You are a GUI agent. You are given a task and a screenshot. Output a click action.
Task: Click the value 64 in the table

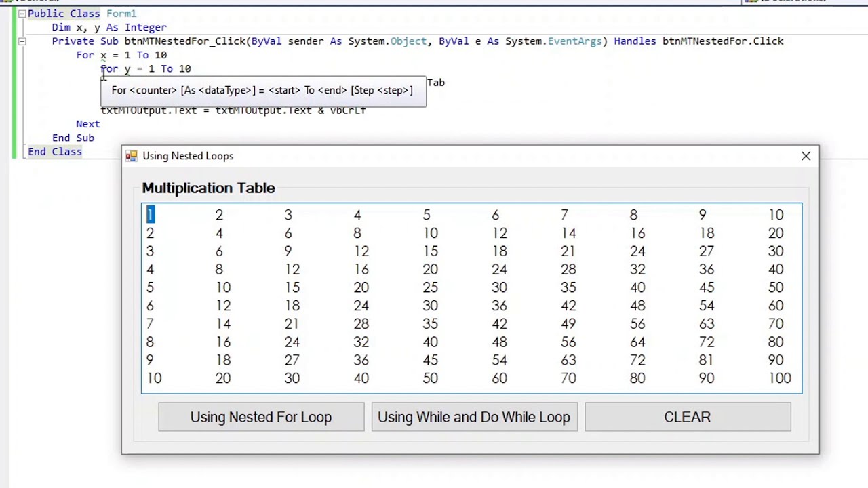tap(637, 342)
